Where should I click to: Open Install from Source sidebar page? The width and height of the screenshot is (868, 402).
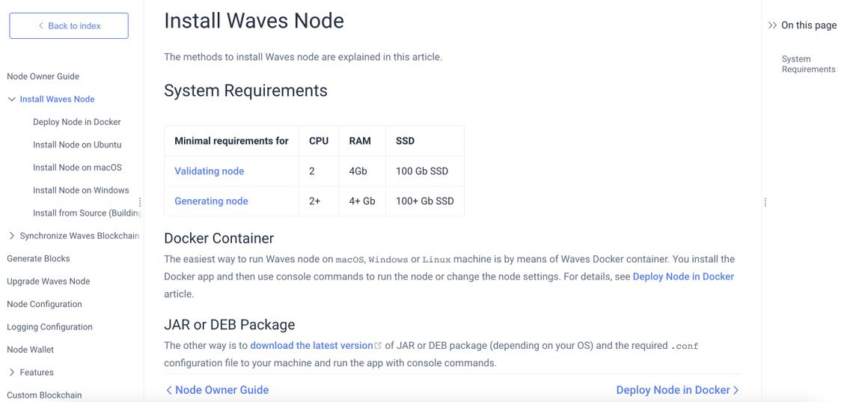[x=87, y=213]
